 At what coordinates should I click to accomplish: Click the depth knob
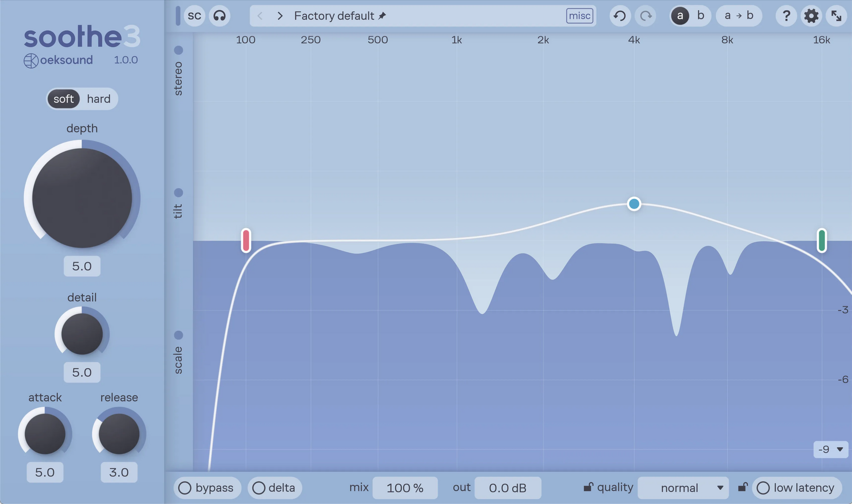82,198
